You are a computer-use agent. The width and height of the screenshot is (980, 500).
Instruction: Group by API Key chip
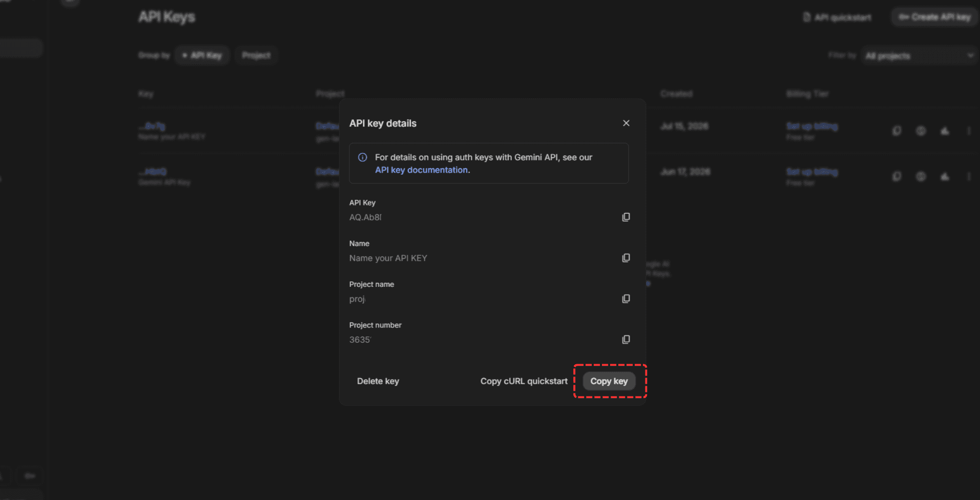tap(202, 55)
